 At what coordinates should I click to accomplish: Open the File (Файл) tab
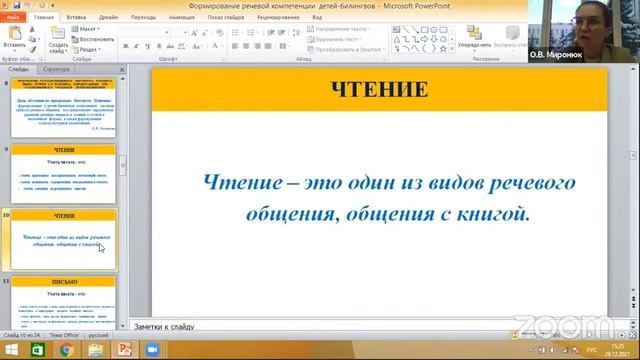[13, 18]
